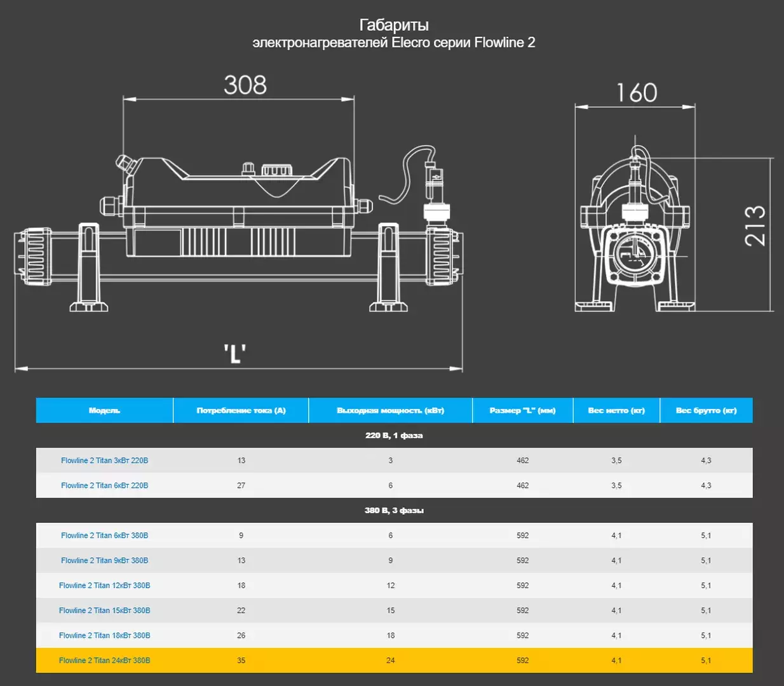784x686 pixels.
Task: Click the Размер "L" (мм) column header
Action: point(522,410)
